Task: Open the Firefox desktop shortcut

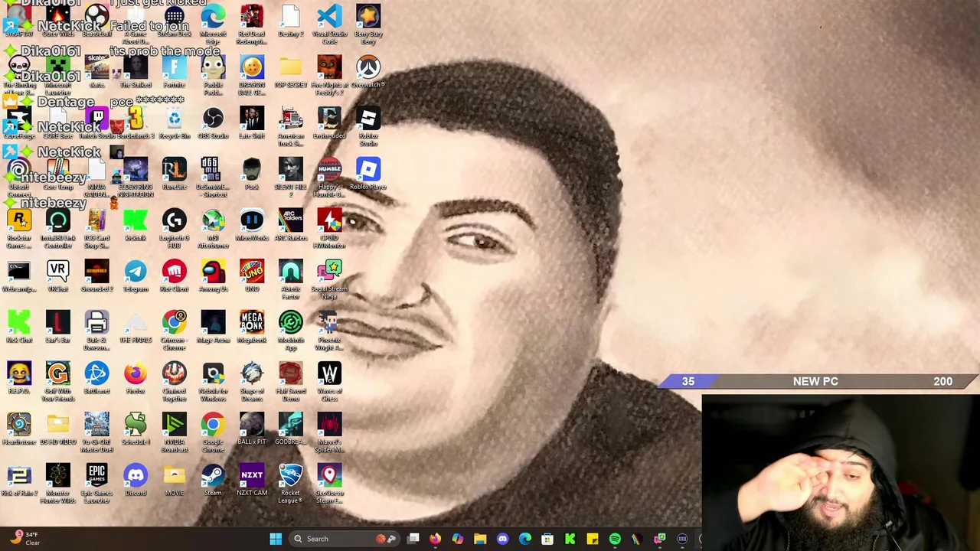Action: pyautogui.click(x=136, y=379)
